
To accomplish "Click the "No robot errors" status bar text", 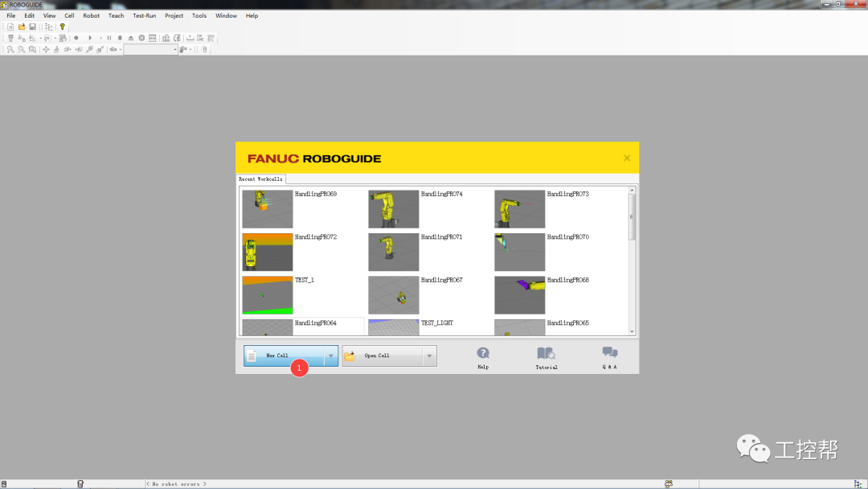I will 176,484.
